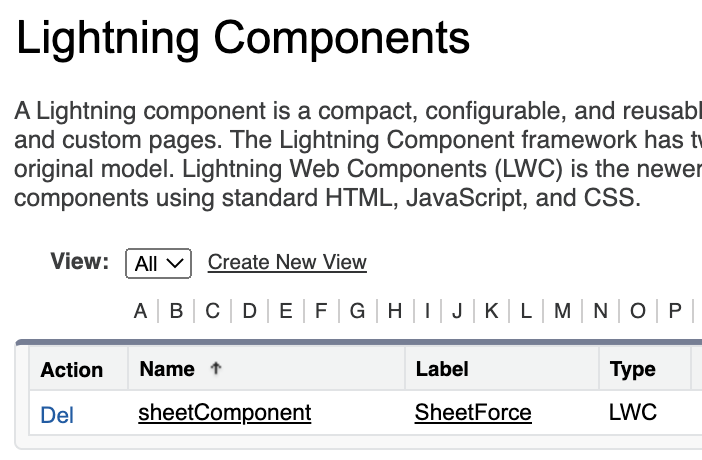The width and height of the screenshot is (702, 460).
Task: Filter list by letter M
Action: (x=562, y=311)
